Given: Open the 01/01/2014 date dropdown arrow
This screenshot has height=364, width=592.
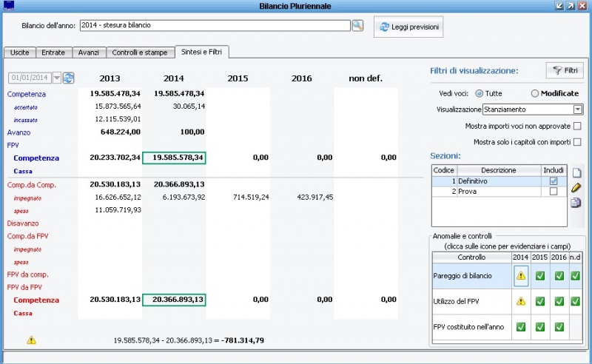Looking at the screenshot, I should [x=55, y=78].
